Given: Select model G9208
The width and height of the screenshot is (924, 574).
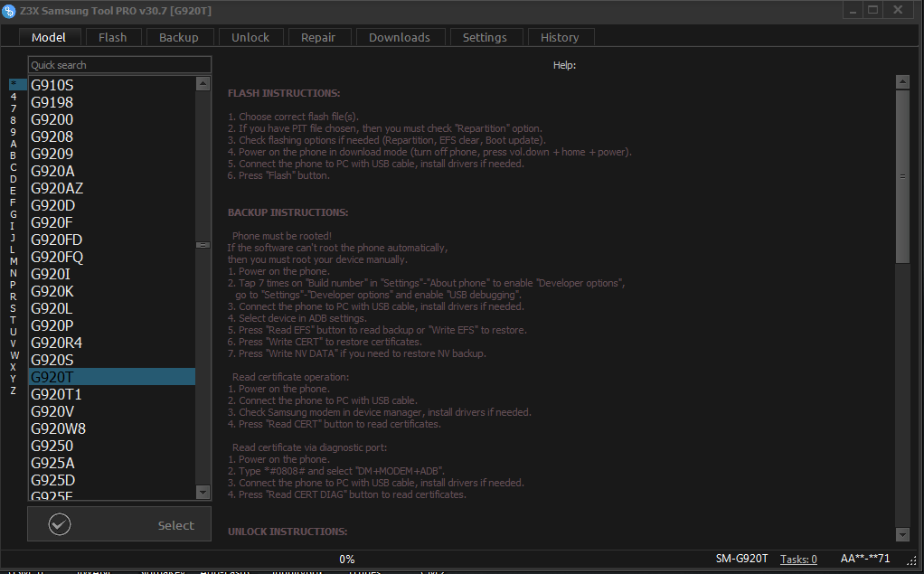Looking at the screenshot, I should coord(112,136).
